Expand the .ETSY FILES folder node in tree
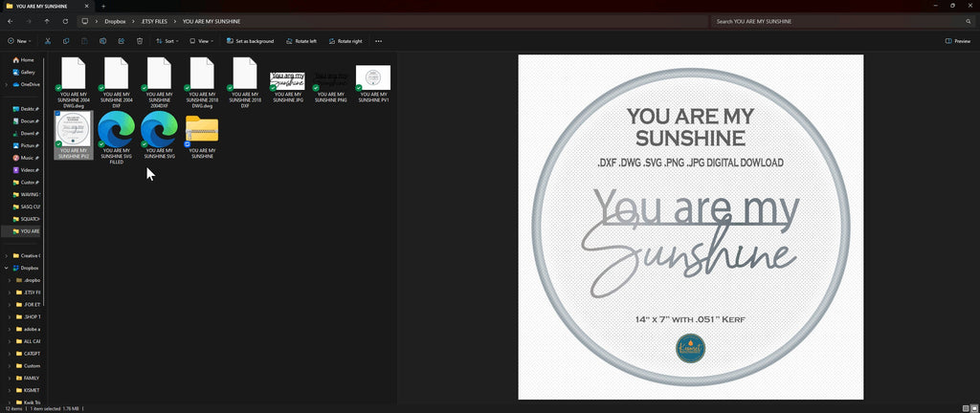Viewport: 980px width, 413px height. pyautogui.click(x=10, y=292)
